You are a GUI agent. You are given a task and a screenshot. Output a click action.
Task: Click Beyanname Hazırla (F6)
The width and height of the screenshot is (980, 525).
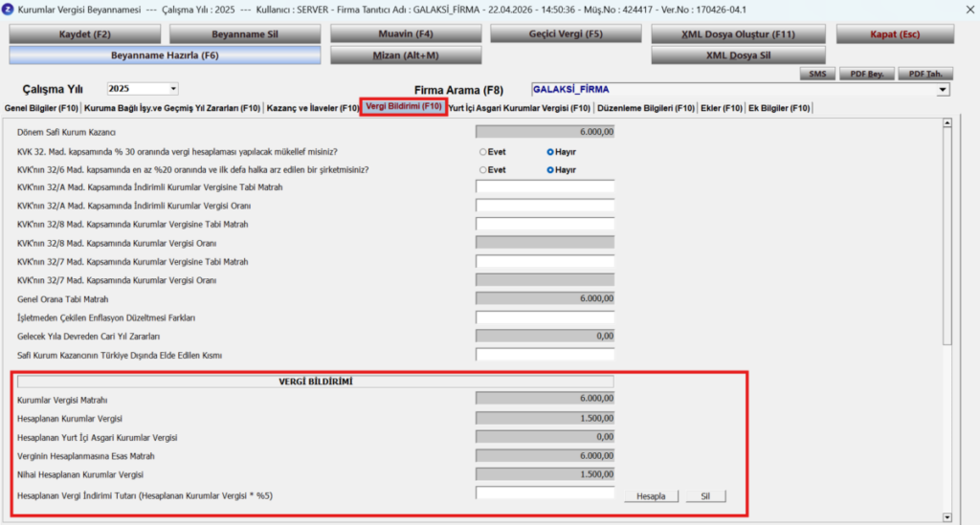(x=165, y=55)
